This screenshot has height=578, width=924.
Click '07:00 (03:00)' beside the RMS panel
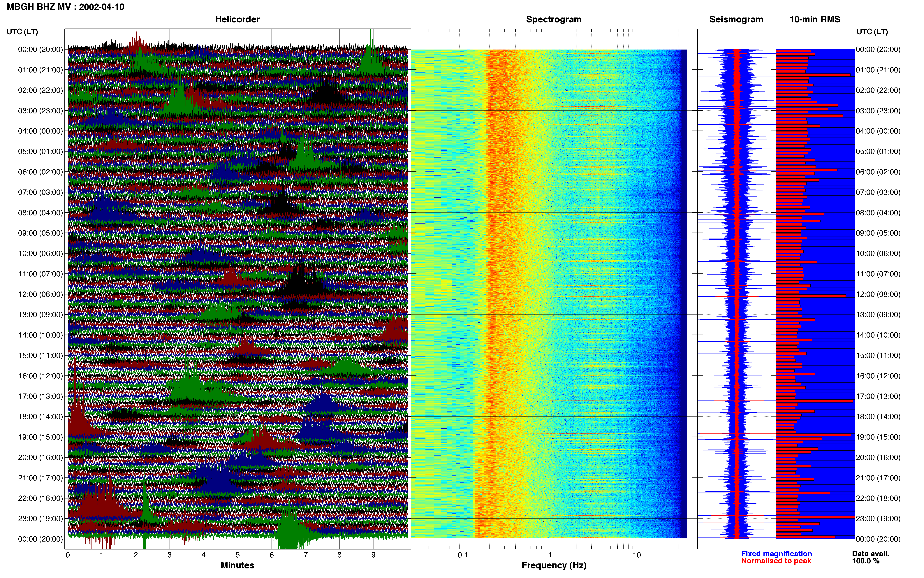click(878, 192)
